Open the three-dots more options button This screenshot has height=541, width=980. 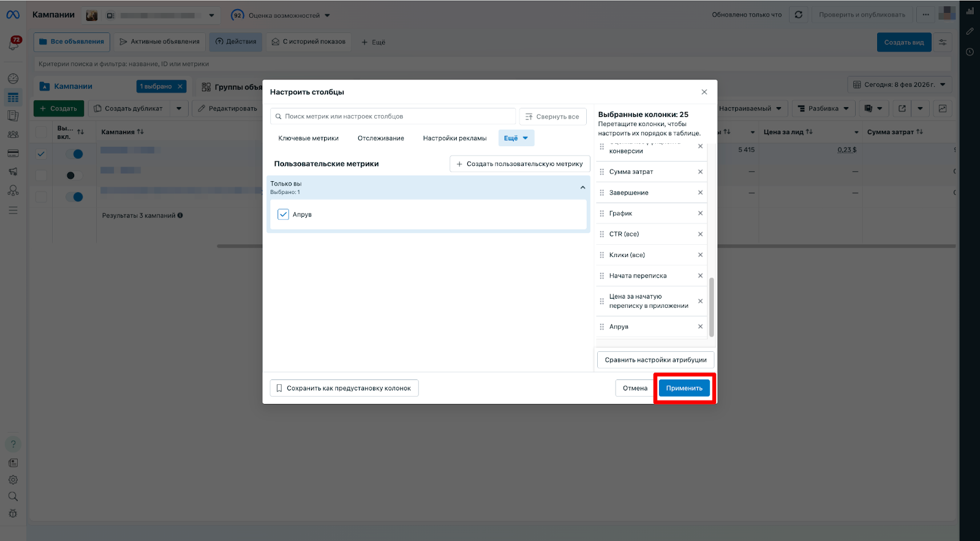pos(925,15)
